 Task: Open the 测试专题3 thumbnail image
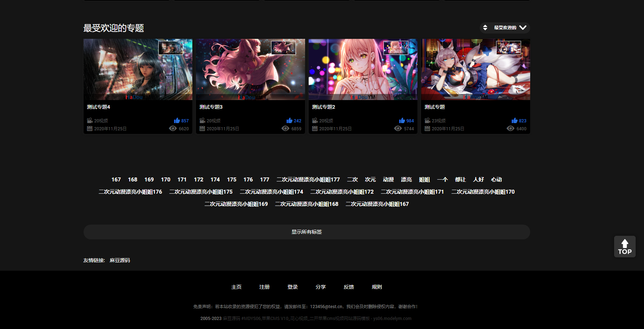[x=250, y=69]
